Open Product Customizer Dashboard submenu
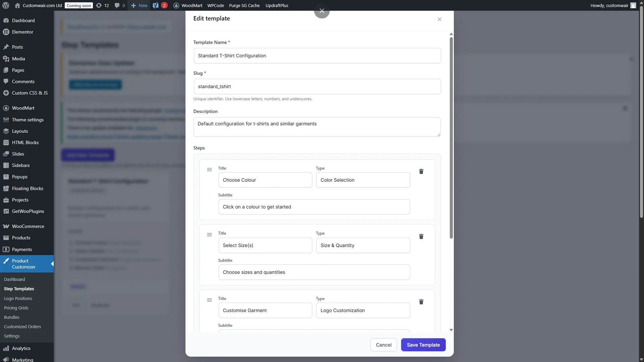 click(14, 279)
